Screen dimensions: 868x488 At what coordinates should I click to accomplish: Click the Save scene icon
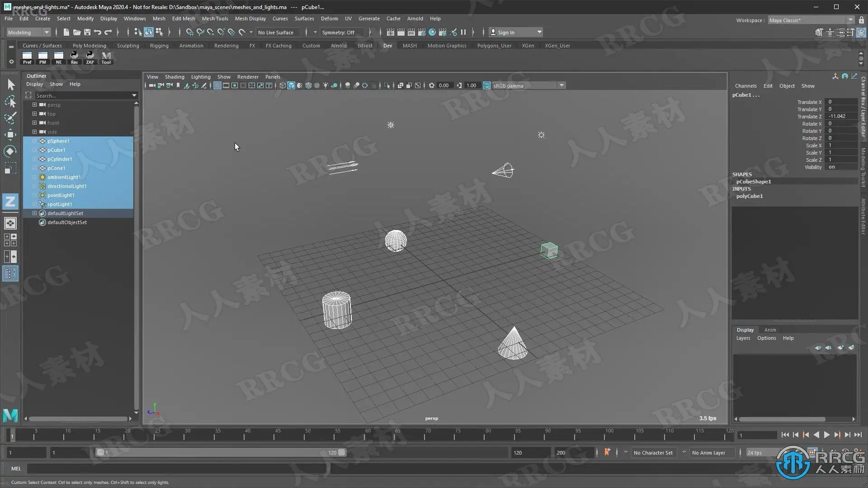click(87, 32)
